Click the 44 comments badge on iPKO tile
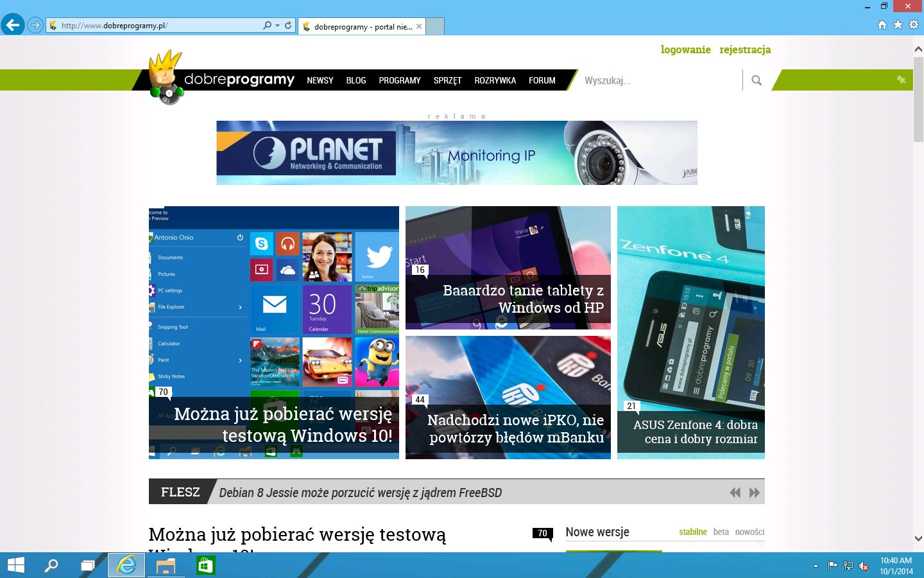The image size is (924, 578). [420, 399]
